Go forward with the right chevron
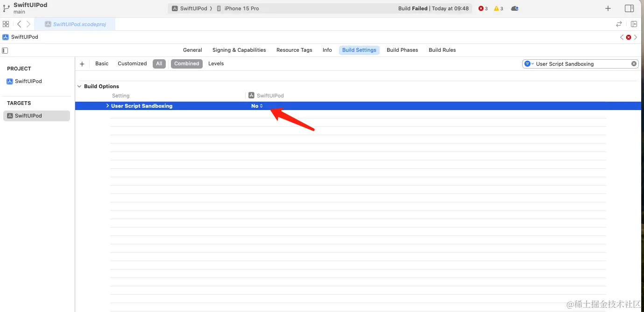Image resolution: width=644 pixels, height=312 pixels. tap(28, 24)
